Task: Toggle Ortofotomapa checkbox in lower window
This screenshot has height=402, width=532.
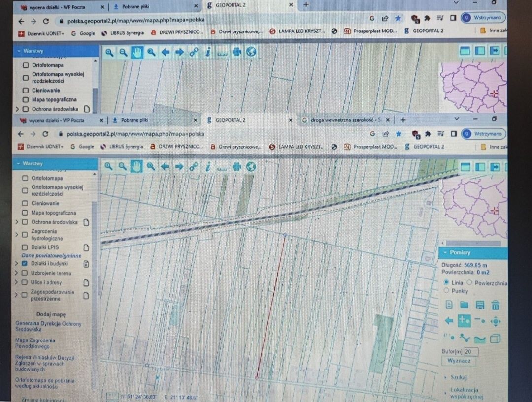Action: 25,178
